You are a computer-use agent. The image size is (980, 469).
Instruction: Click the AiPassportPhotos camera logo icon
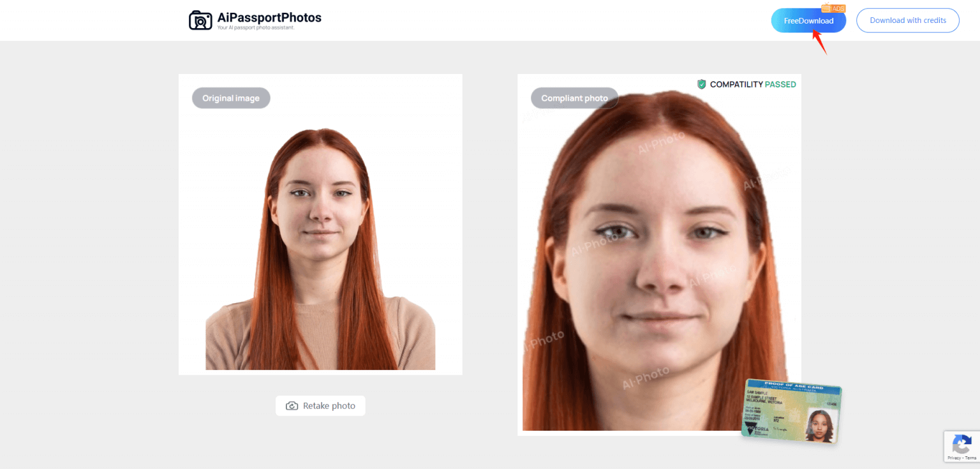click(200, 20)
